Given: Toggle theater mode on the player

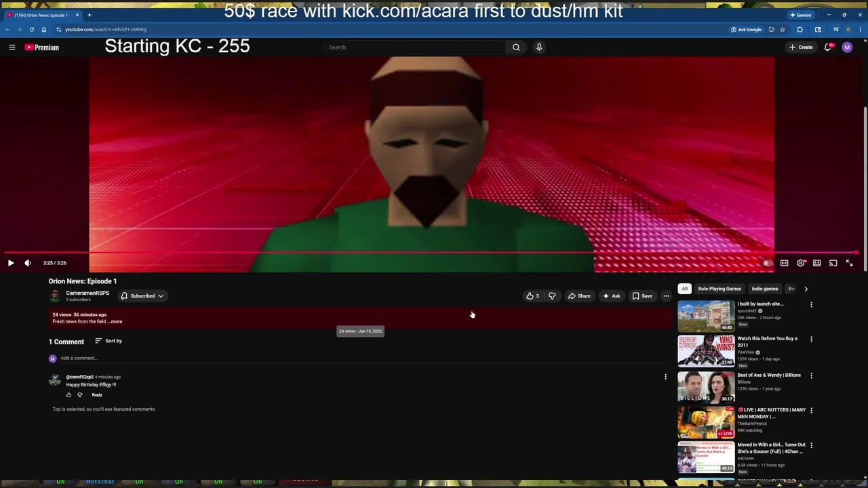Looking at the screenshot, I should click(817, 263).
